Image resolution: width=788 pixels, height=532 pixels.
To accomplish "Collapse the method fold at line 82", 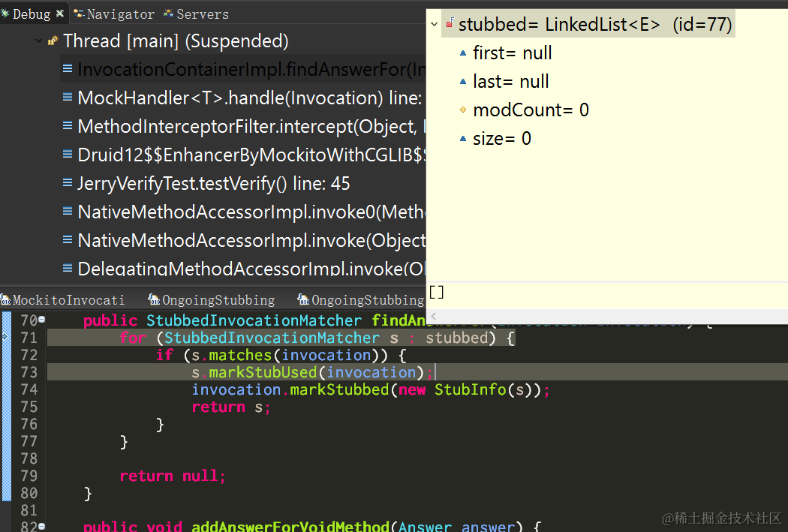I will pyautogui.click(x=42, y=526).
